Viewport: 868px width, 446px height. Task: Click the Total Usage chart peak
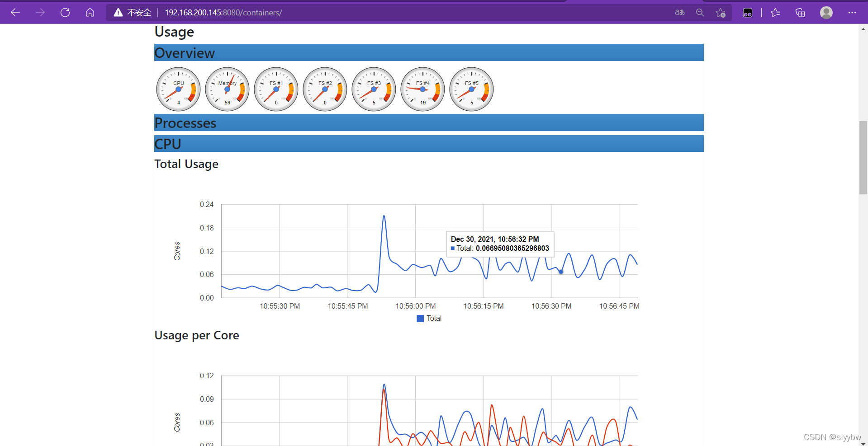(384, 216)
